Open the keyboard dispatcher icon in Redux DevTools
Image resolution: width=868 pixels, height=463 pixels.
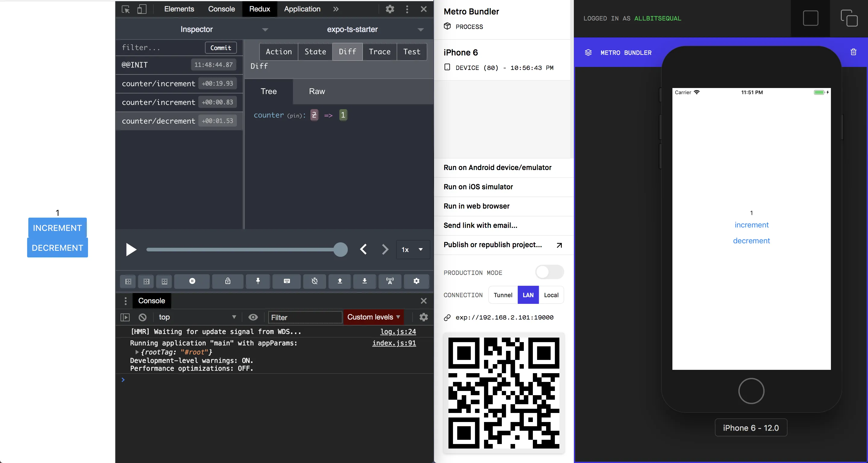pyautogui.click(x=286, y=281)
